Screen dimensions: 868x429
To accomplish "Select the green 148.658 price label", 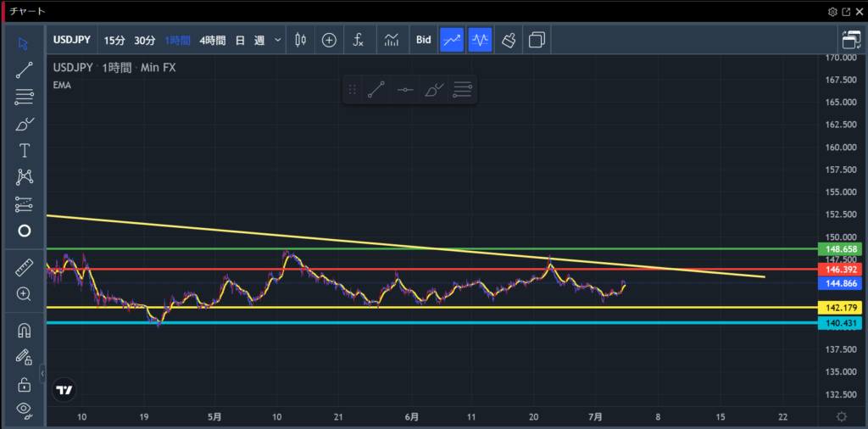I will [x=839, y=249].
